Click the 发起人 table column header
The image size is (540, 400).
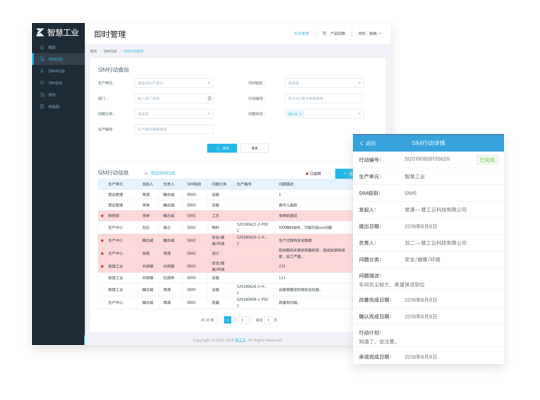[148, 184]
